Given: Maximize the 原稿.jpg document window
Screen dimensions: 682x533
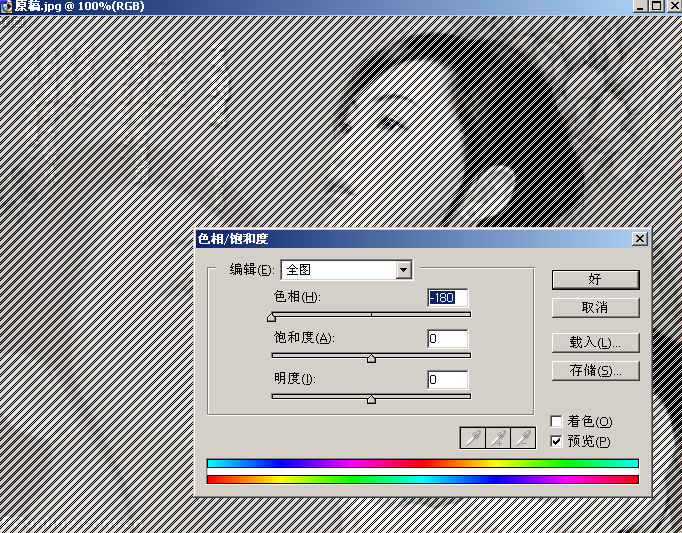Looking at the screenshot, I should point(656,6).
